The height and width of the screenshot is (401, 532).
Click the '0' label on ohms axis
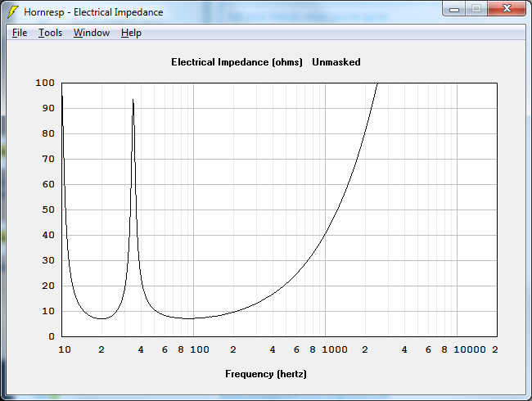[52, 336]
